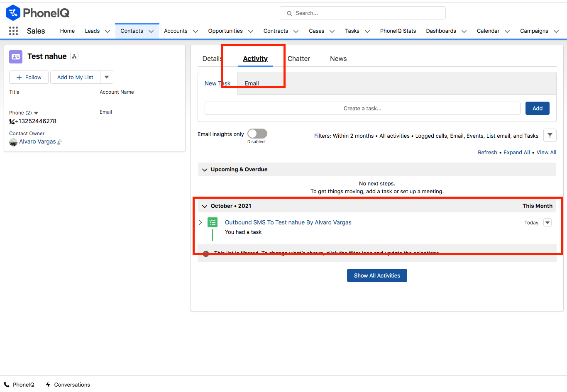
Task: Click the search magnifier icon
Action: 290,13
